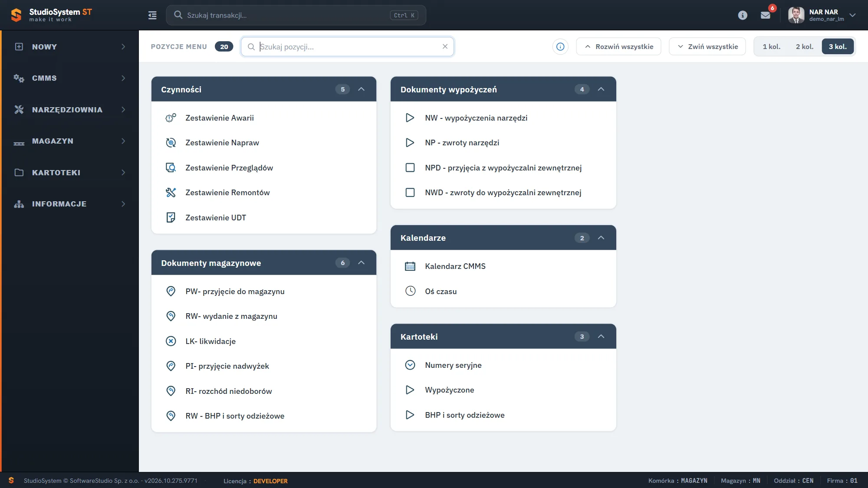Open the CMMS sidebar menu
This screenshot has width=868, height=488.
point(69,78)
